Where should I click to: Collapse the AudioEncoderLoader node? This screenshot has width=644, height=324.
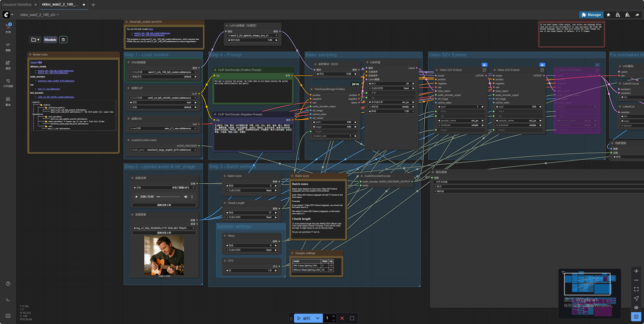tap(128, 140)
